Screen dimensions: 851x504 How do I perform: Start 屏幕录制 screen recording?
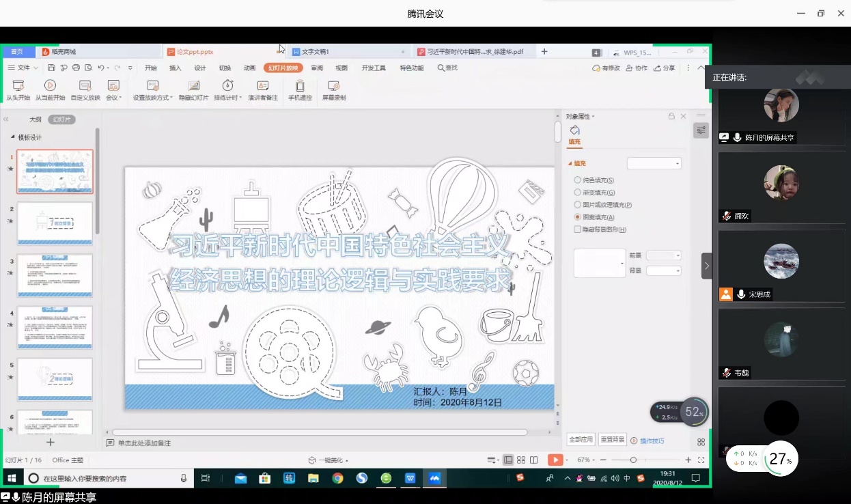[333, 86]
